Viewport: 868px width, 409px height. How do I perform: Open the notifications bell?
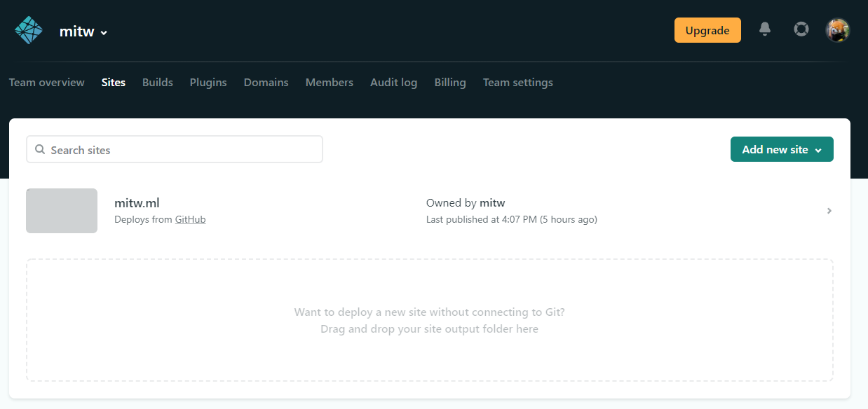pos(765,29)
